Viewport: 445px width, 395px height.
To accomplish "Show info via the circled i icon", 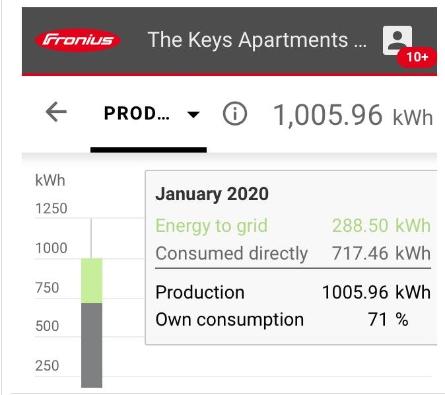I will point(235,114).
